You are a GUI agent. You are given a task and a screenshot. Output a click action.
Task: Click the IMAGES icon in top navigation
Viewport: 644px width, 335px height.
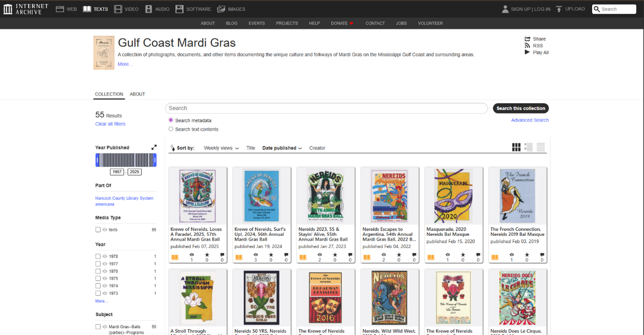point(220,9)
